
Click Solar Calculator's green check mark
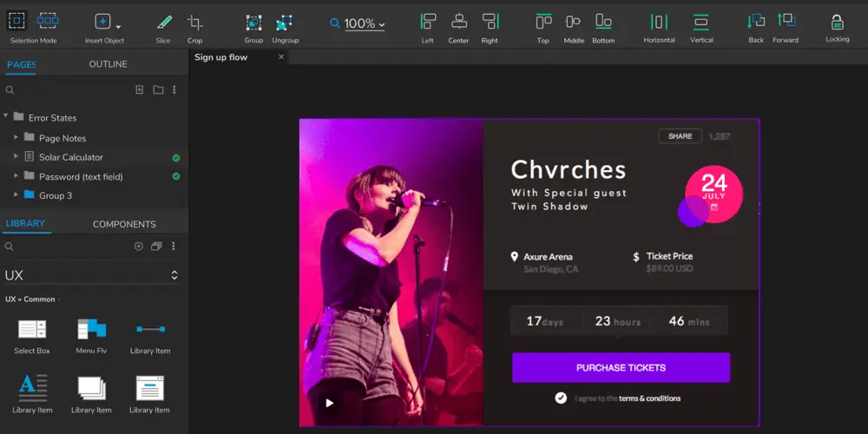(x=176, y=158)
